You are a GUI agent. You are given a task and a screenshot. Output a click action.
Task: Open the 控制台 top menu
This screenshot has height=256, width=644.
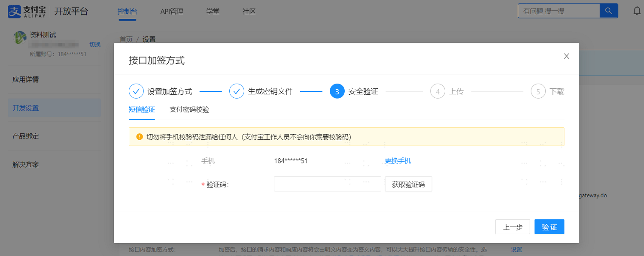click(x=127, y=12)
